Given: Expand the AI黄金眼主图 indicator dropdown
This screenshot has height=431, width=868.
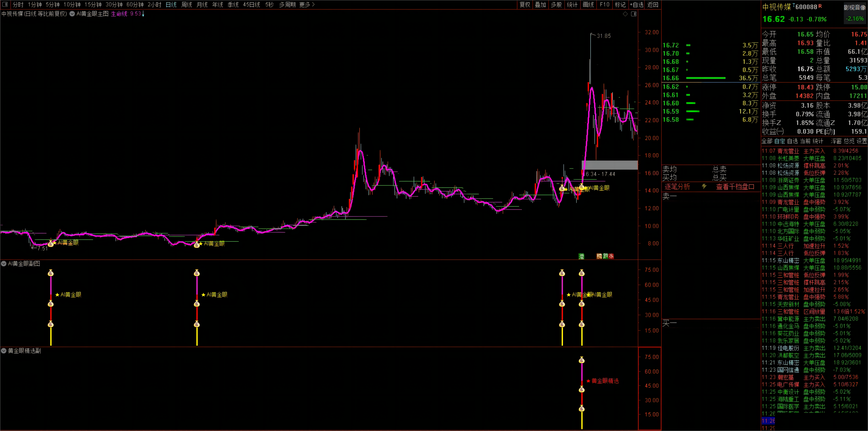Looking at the screenshot, I should (72, 14).
